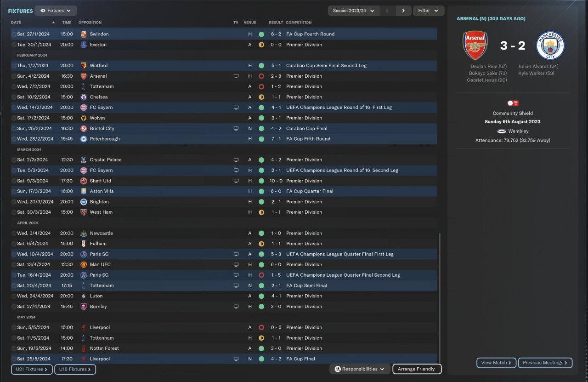Click the TV icon on Bristol City row
The width and height of the screenshot is (588, 382).
point(236,128)
